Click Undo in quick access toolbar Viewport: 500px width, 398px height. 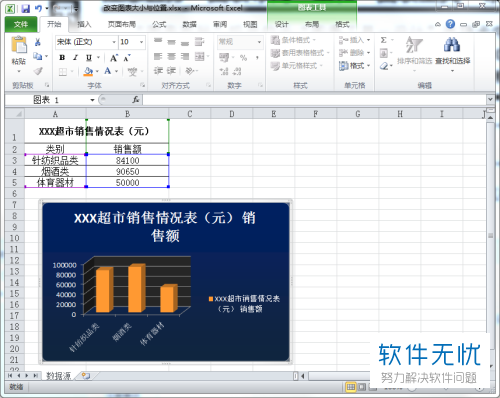(38, 9)
